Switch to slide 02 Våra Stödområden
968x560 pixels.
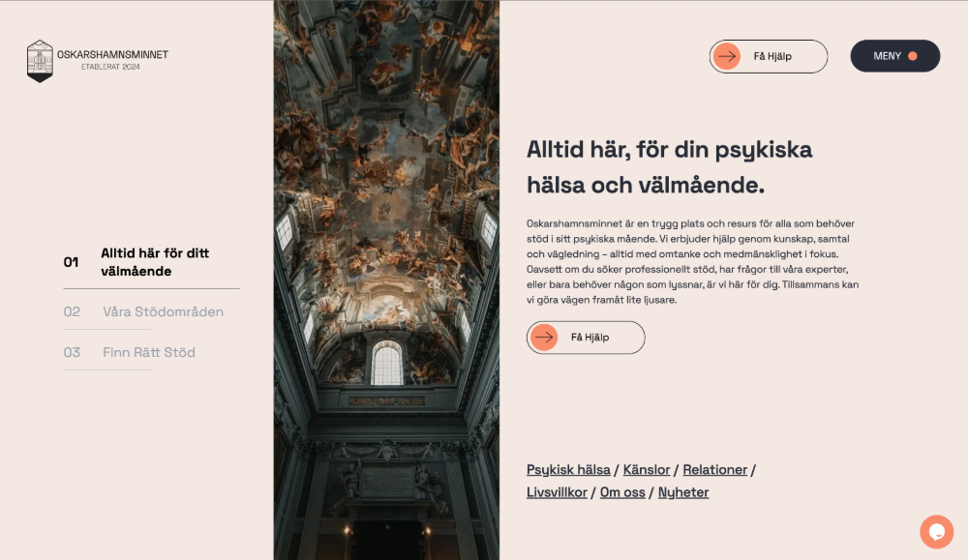point(143,312)
